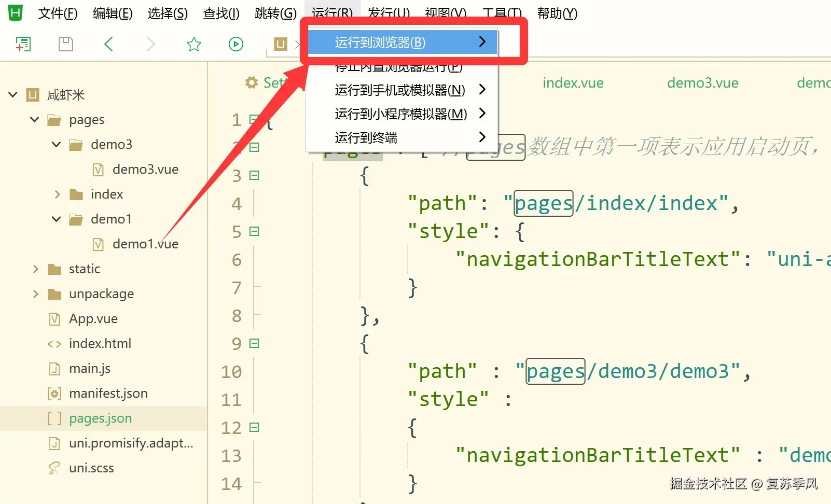Image resolution: width=831 pixels, height=504 pixels.
Task: Click the App.vue file icon
Action: tap(54, 319)
